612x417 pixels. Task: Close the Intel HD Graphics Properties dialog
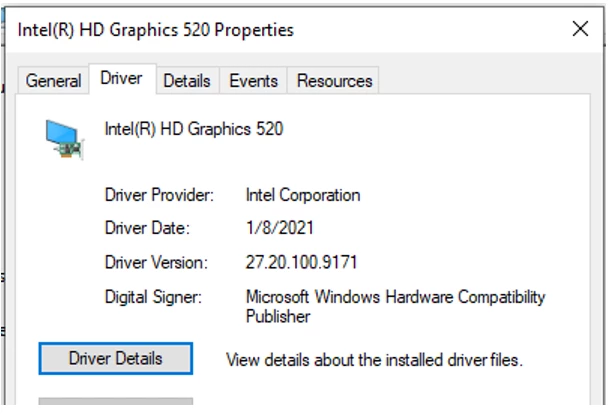pos(580,29)
